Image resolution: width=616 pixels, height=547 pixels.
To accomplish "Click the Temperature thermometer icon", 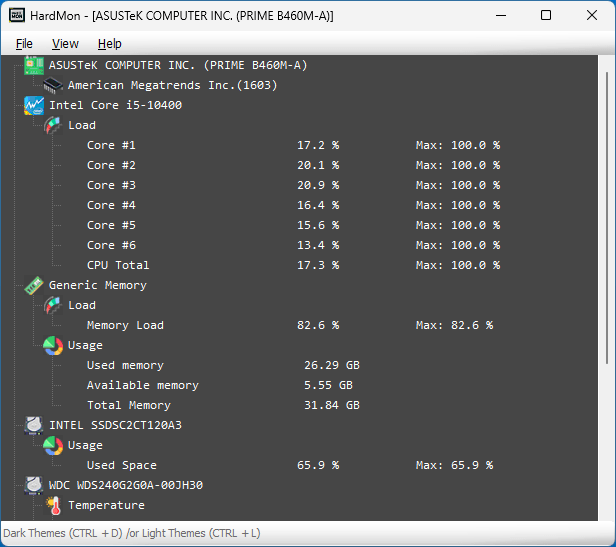I will point(53,505).
